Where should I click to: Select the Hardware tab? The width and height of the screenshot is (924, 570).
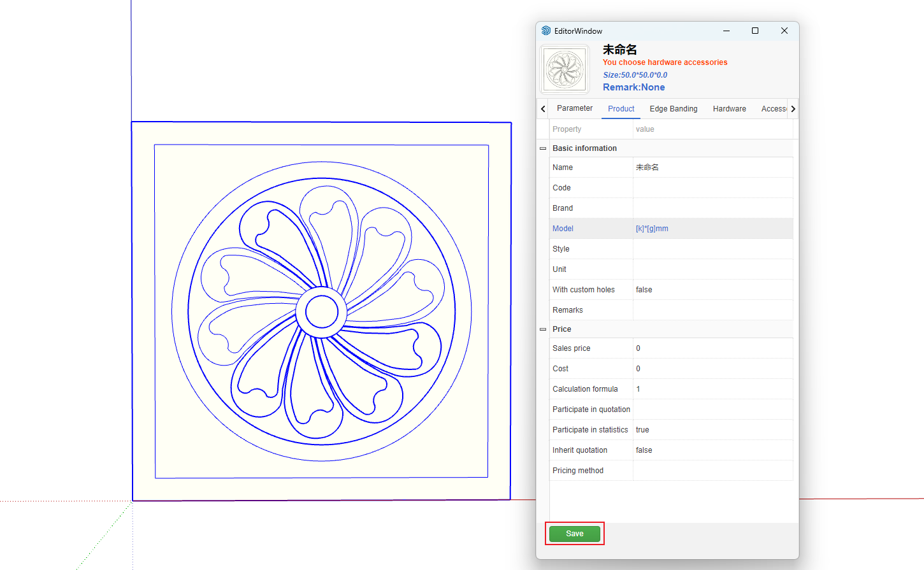click(x=729, y=109)
